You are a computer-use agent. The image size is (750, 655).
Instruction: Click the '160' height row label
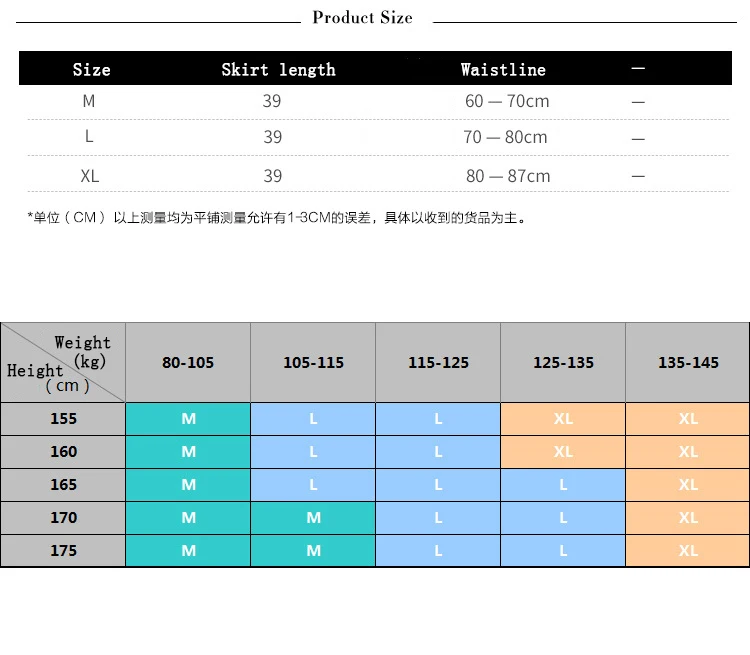tap(63, 452)
